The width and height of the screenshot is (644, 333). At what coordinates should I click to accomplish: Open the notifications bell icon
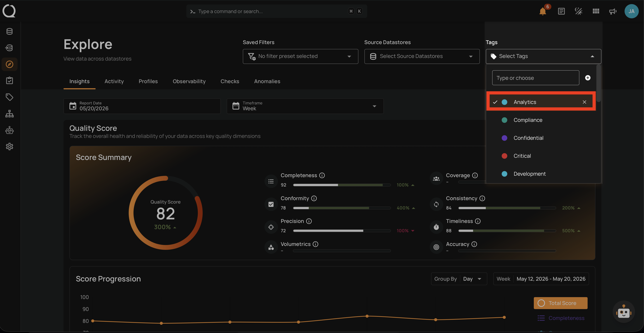tap(543, 11)
